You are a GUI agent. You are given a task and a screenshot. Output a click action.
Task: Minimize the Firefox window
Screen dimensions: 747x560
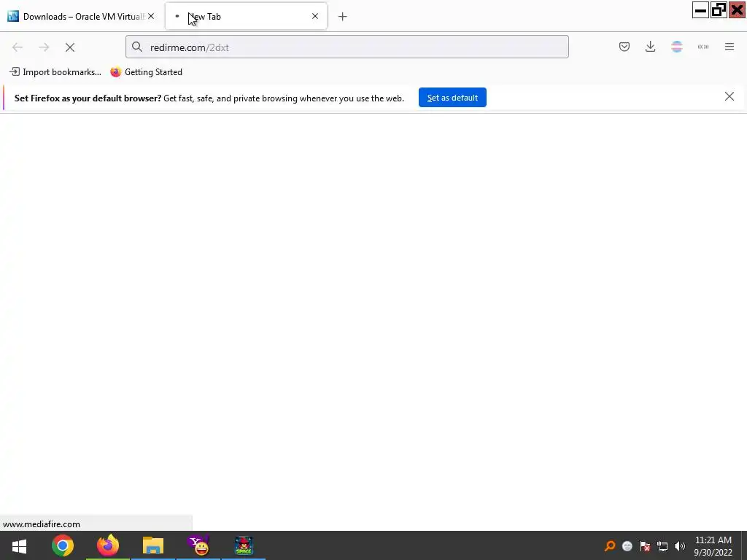point(700,10)
